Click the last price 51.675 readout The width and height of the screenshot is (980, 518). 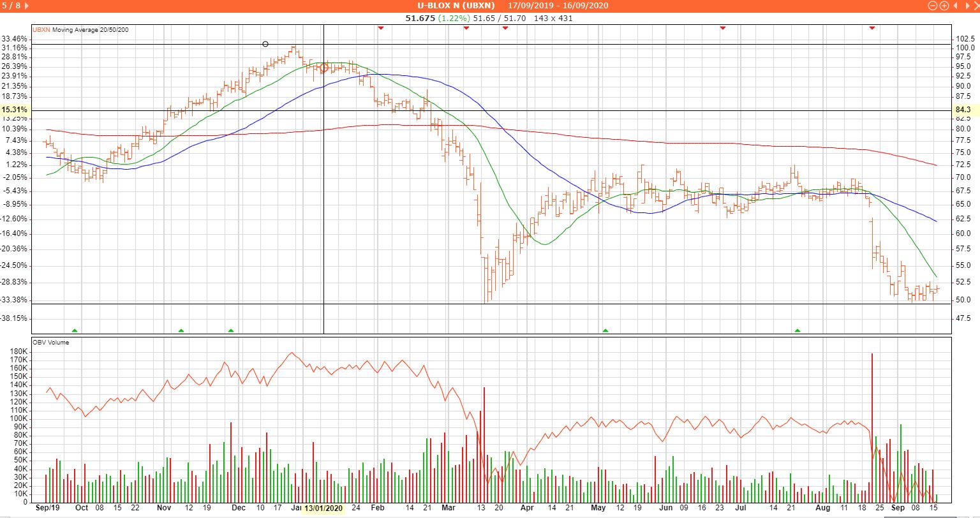coord(420,18)
